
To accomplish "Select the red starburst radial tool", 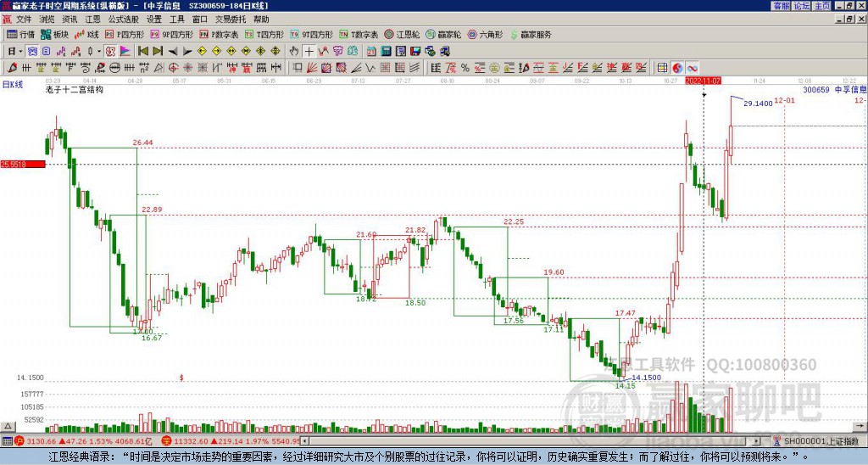I will coord(187,68).
